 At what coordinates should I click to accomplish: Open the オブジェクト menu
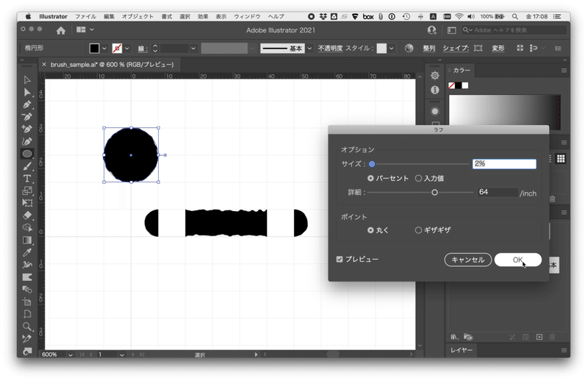(137, 16)
